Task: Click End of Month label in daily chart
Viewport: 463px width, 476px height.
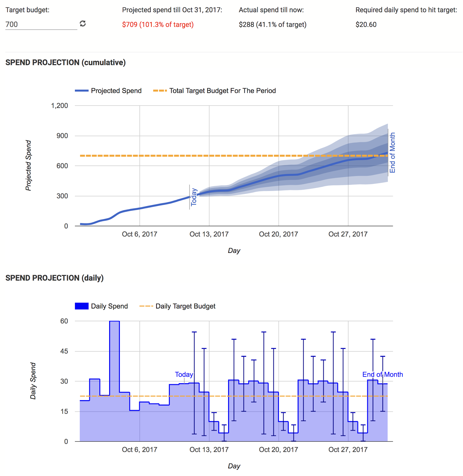Action: (382, 375)
